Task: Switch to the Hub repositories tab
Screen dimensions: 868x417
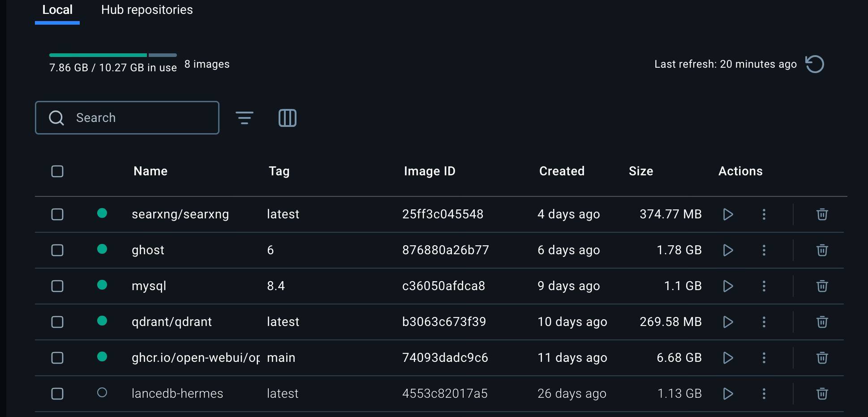Action: click(147, 10)
